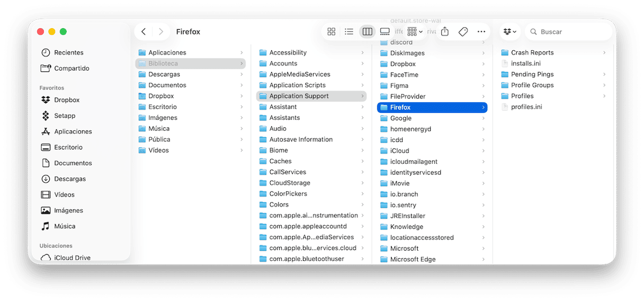
Task: Select the Biome folder
Action: (x=311, y=150)
